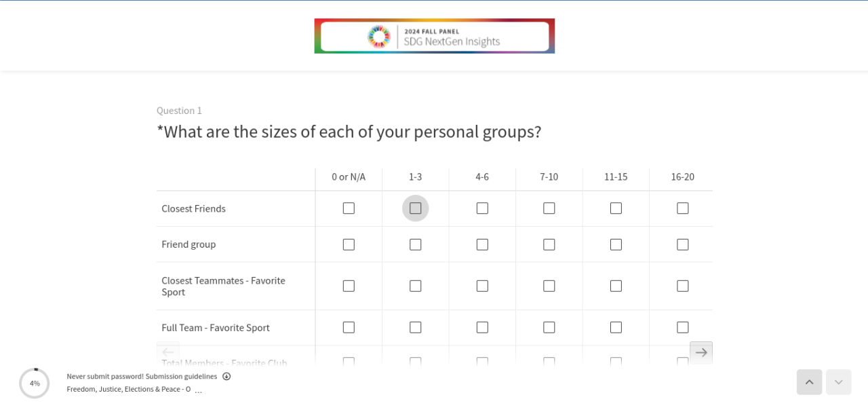Expand the truncated footer text ellipsis

pyautogui.click(x=198, y=390)
